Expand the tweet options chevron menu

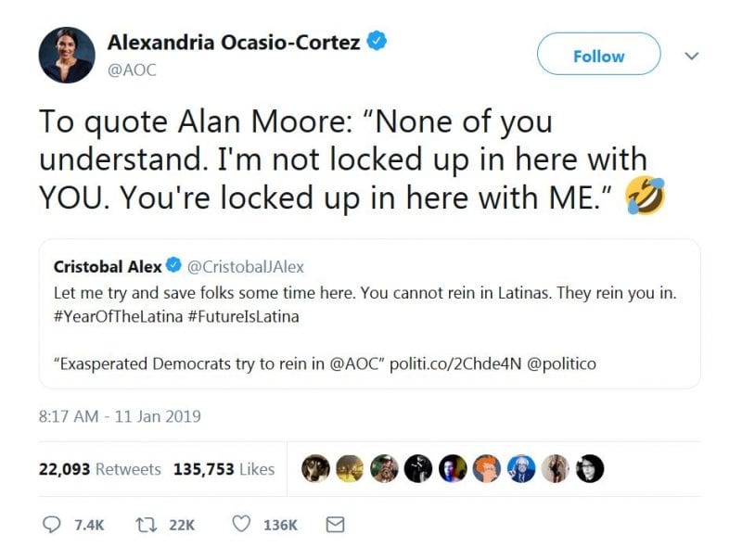[690, 57]
